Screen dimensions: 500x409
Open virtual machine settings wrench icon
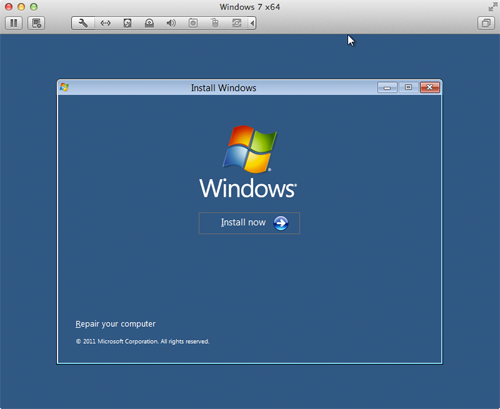point(83,23)
